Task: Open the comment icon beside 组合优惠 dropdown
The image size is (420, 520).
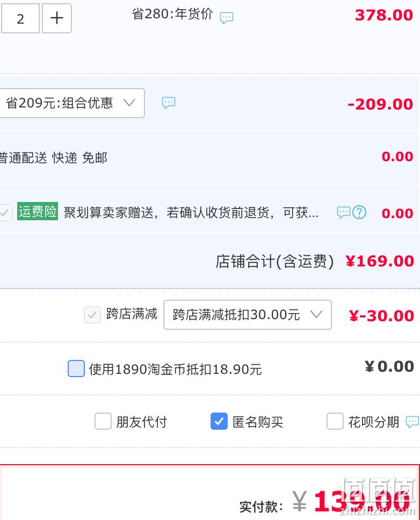Action: point(169,103)
